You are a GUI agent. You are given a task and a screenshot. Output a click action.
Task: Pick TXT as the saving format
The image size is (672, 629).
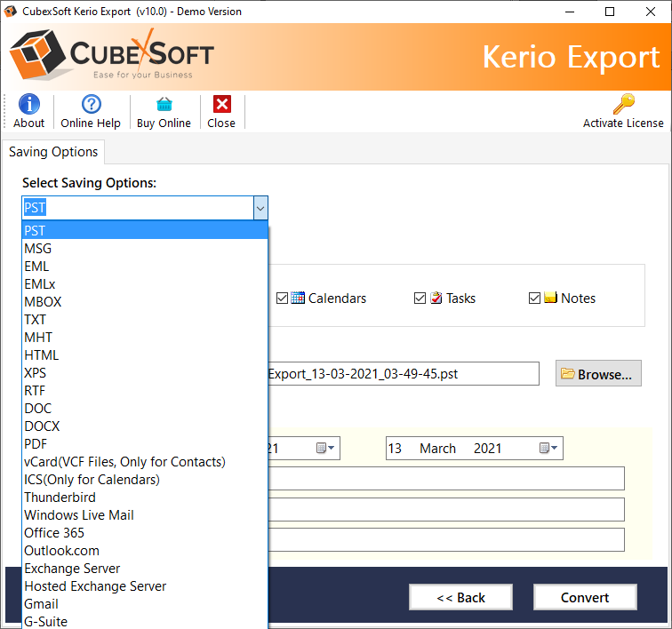[x=145, y=320]
